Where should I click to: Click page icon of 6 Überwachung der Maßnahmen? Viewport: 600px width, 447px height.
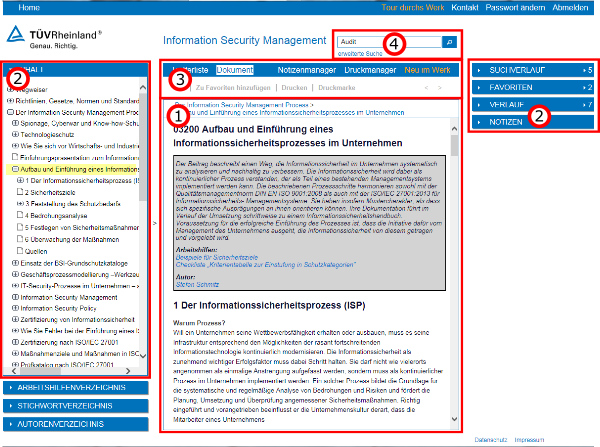[20, 239]
